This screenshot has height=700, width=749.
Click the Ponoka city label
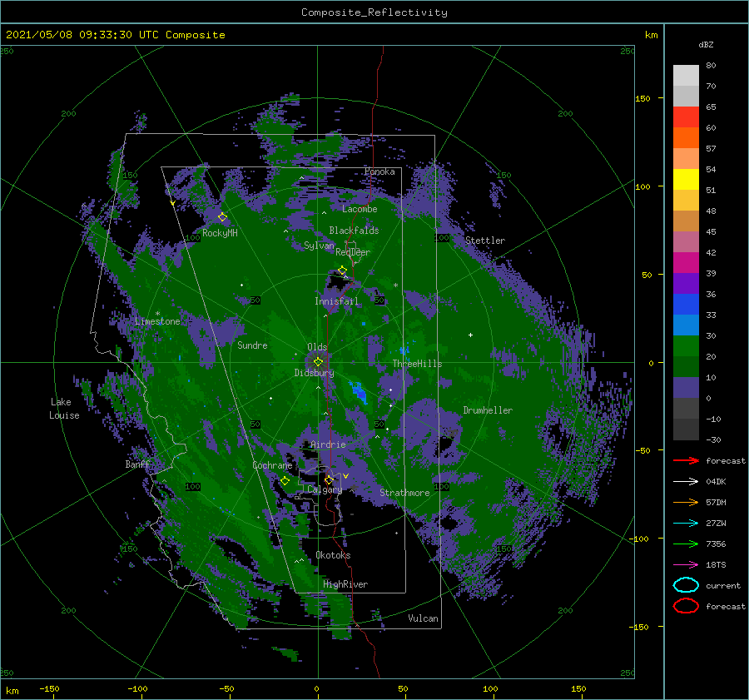point(379,171)
